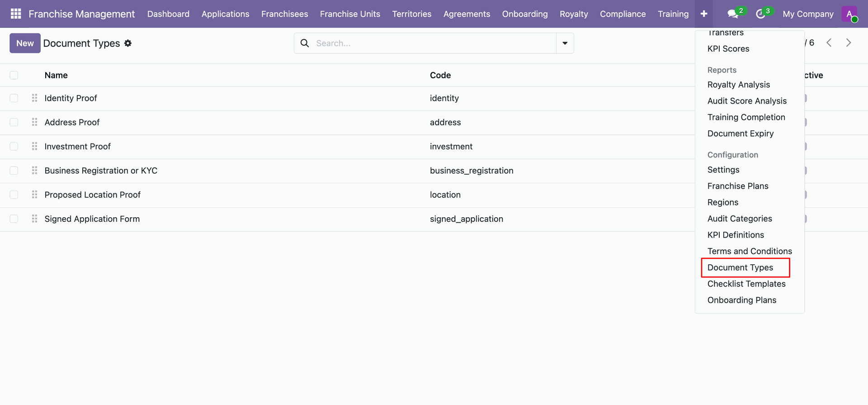Open the Business Registration or KYC record

click(x=101, y=171)
